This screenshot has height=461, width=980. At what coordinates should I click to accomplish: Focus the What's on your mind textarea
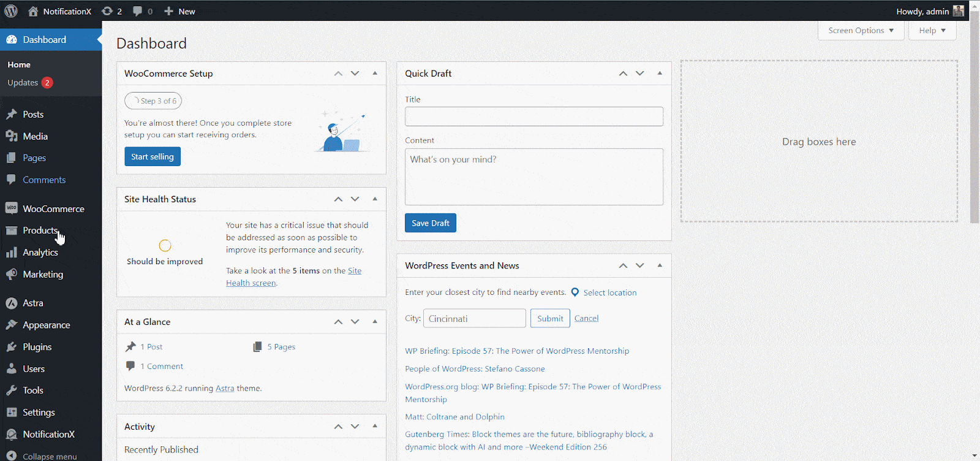point(534,177)
